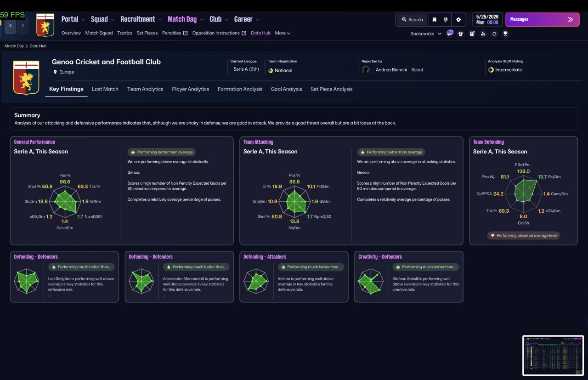Click the thumbs-up icon on Stefano Sabelli's card
Viewport: 588px width, 380px height.
point(397,267)
